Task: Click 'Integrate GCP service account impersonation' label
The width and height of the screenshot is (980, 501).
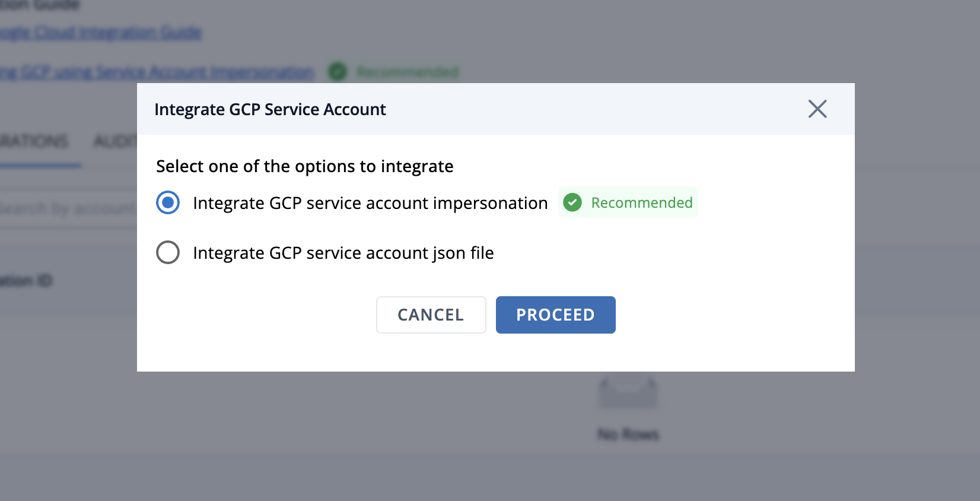Action: pos(370,203)
